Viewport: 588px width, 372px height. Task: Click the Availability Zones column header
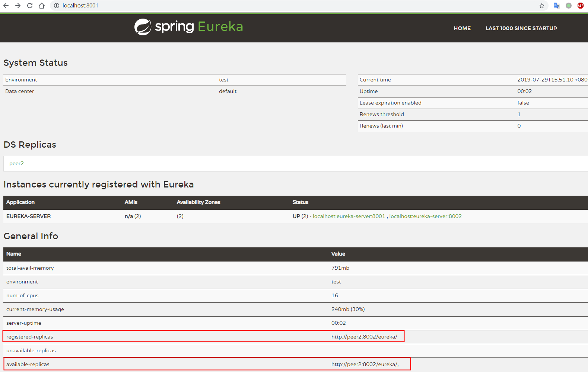click(x=198, y=202)
